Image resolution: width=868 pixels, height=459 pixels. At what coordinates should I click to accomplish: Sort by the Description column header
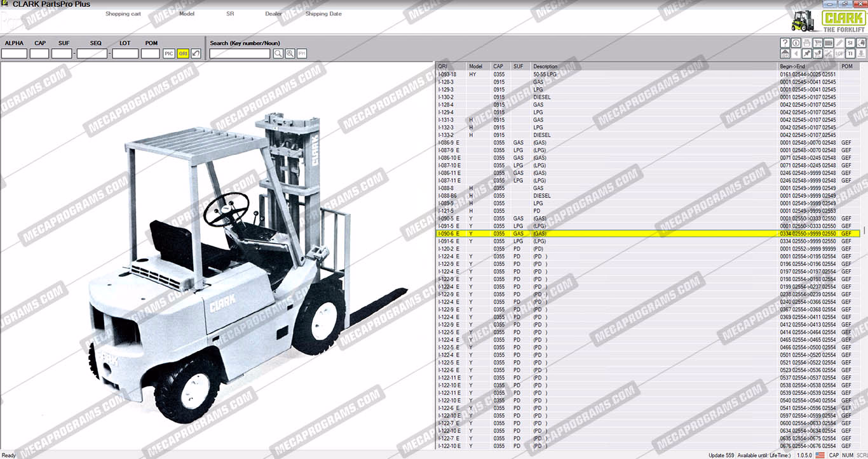tap(654, 67)
